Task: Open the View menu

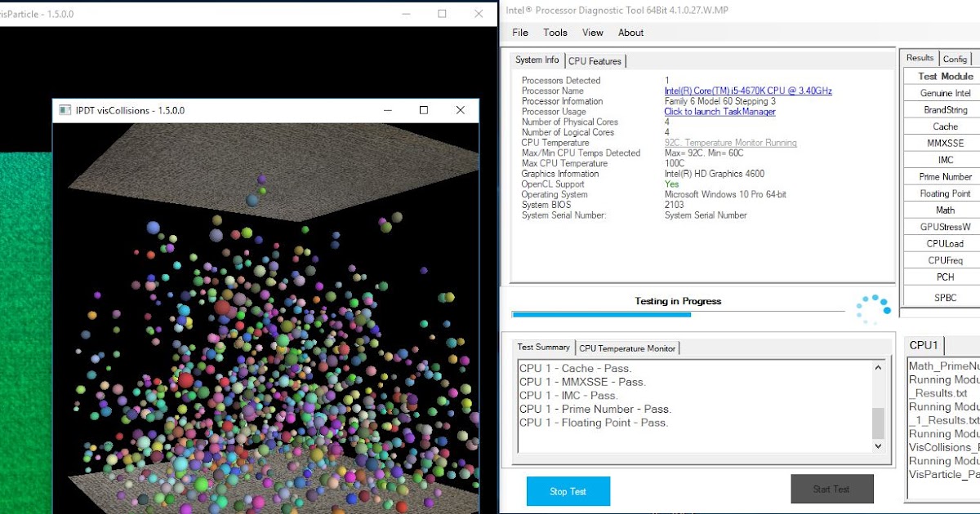Action: pyautogui.click(x=592, y=33)
